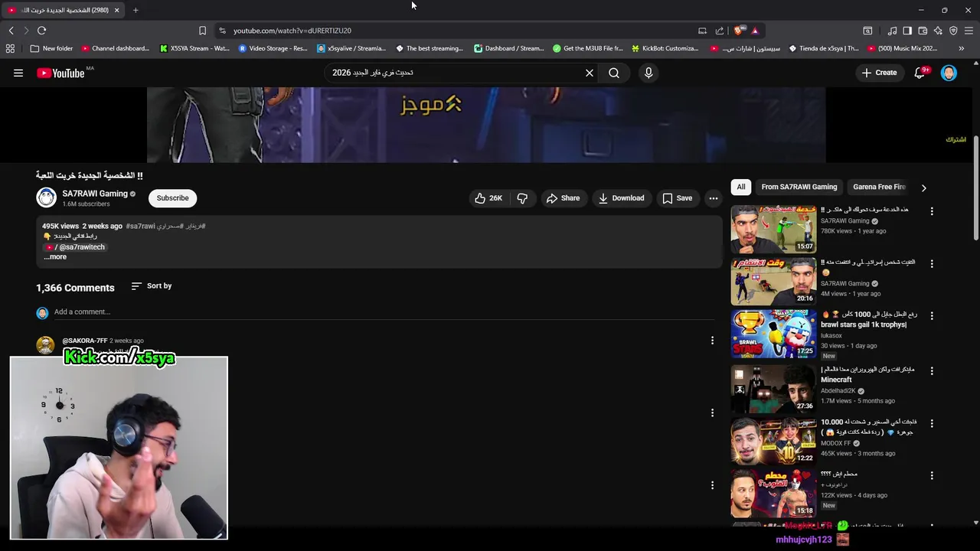
Task: Open the Sort by comments dropdown
Action: 152,286
